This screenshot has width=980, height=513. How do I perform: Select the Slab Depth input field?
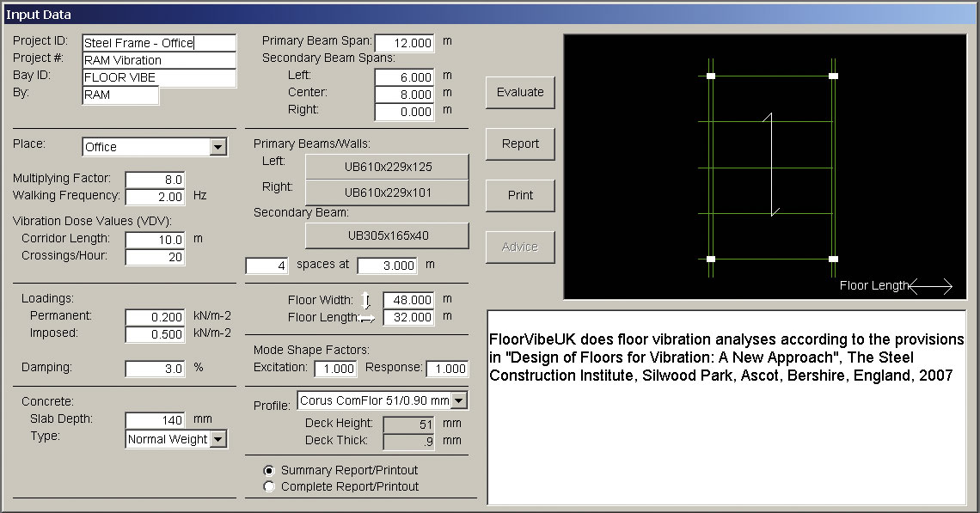pos(155,420)
